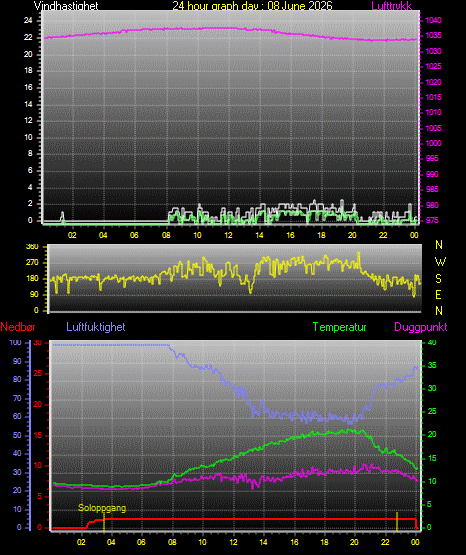Click the green temperature axis value 30

pos(432,388)
